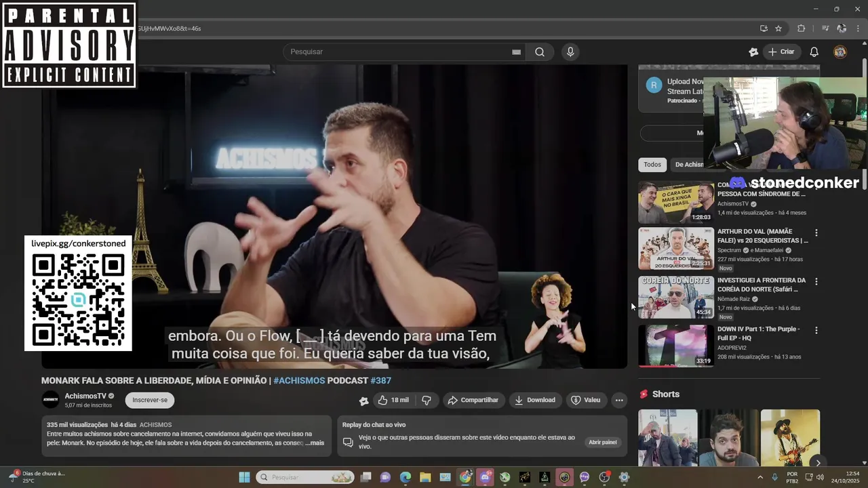
Task: Show next Shorts with the arrow
Action: click(818, 463)
